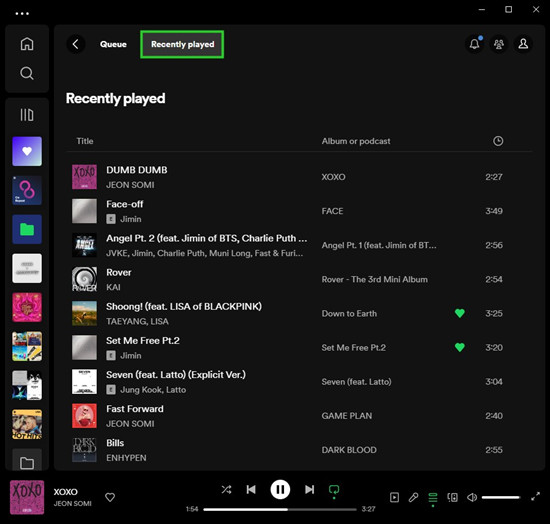The height and width of the screenshot is (524, 550).
Task: Skip to previous track
Action: coord(251,490)
